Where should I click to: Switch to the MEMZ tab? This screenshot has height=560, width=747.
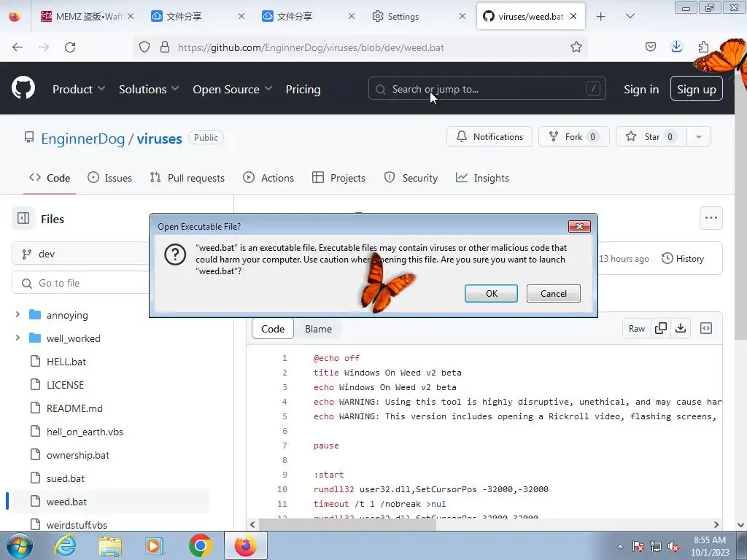[86, 16]
